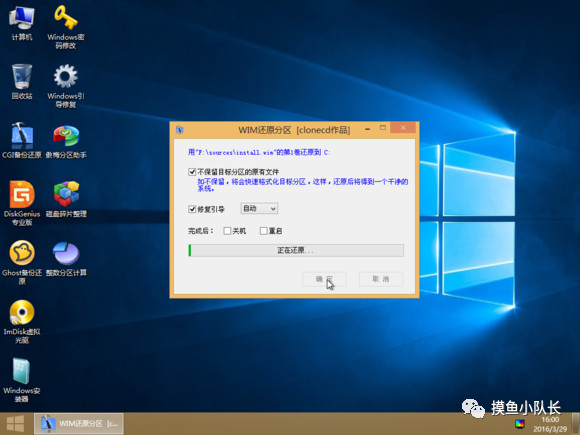Click the 确定 button
Screen dimensions: 580x435
coord(324,279)
